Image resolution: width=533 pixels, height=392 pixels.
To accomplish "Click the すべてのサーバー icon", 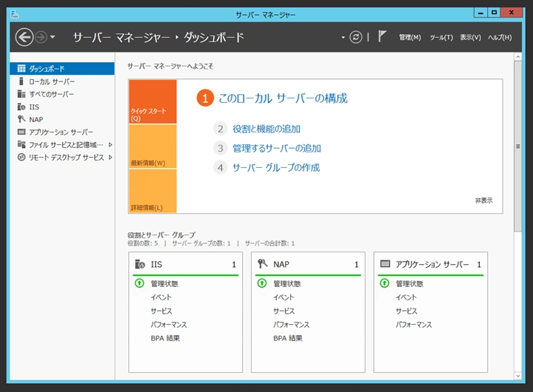I will (21, 94).
